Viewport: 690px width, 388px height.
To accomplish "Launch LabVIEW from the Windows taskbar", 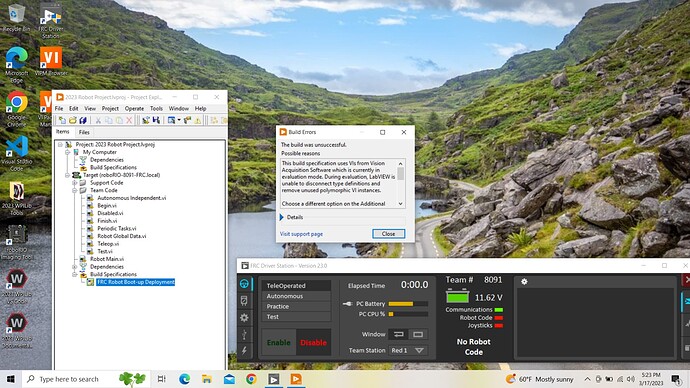I will click(296, 379).
